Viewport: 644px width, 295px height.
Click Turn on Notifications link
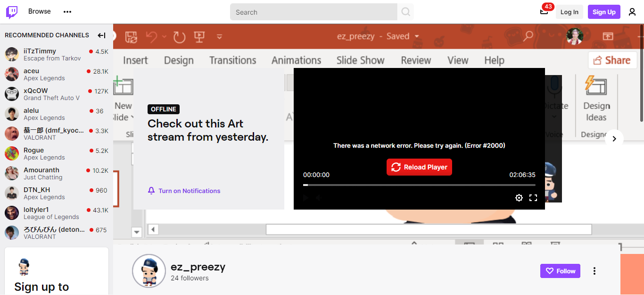pyautogui.click(x=190, y=191)
